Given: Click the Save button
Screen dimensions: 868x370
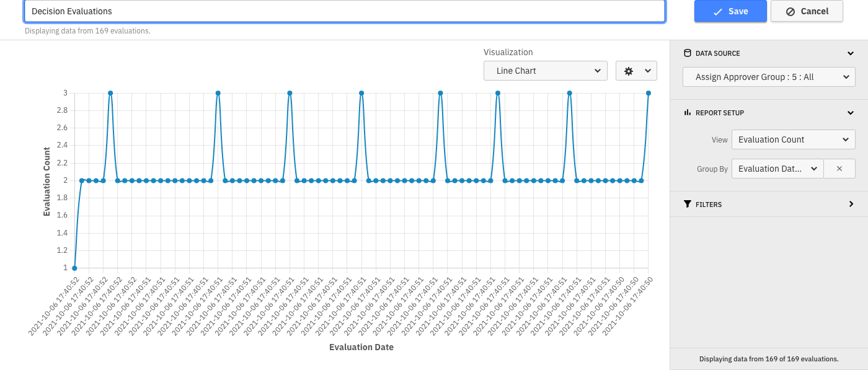Looking at the screenshot, I should coord(730,11).
